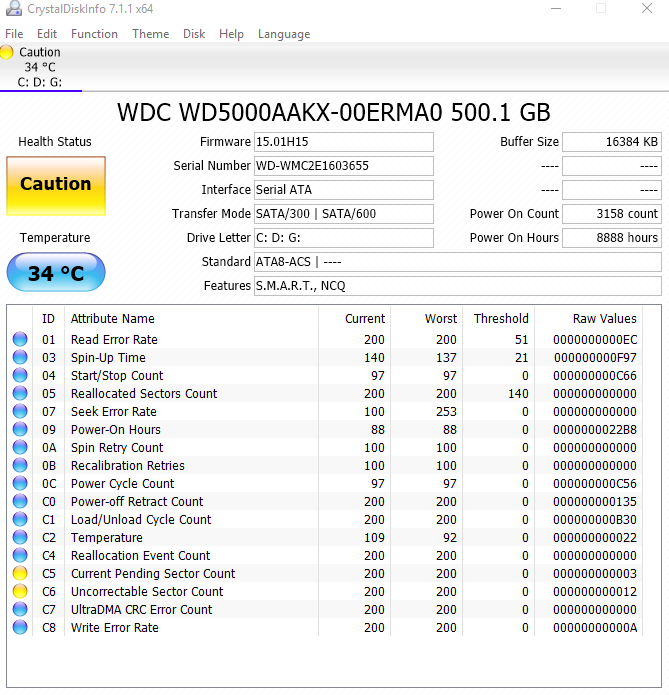Click the Current column header
This screenshot has height=695, width=669.
tap(365, 319)
